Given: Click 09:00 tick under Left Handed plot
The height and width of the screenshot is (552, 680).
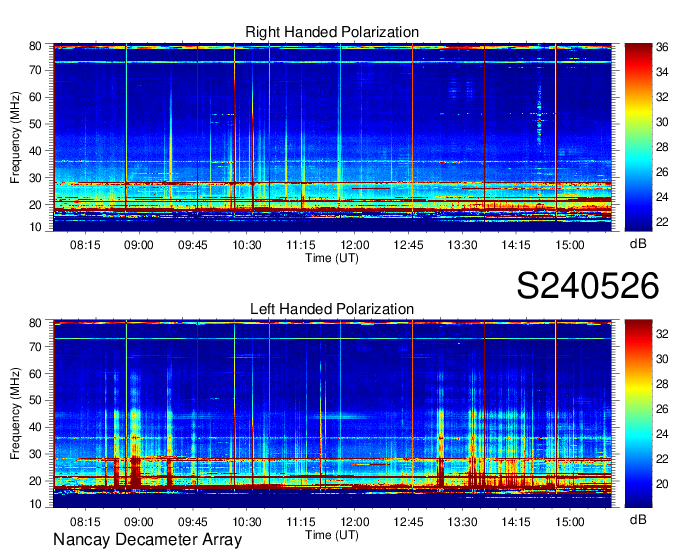Looking at the screenshot, I should click(x=139, y=522).
